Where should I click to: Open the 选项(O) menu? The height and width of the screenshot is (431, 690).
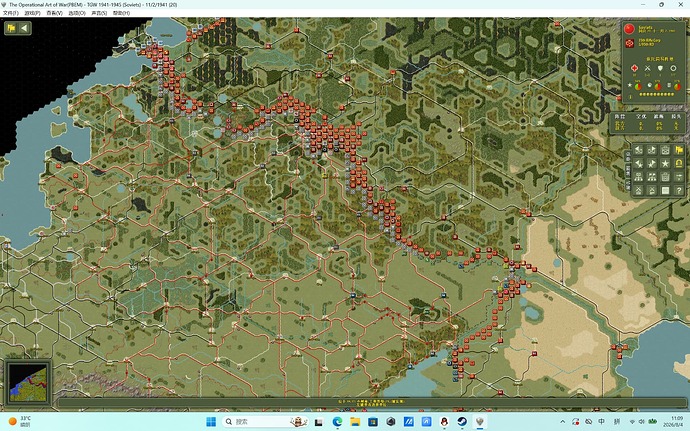click(x=77, y=13)
